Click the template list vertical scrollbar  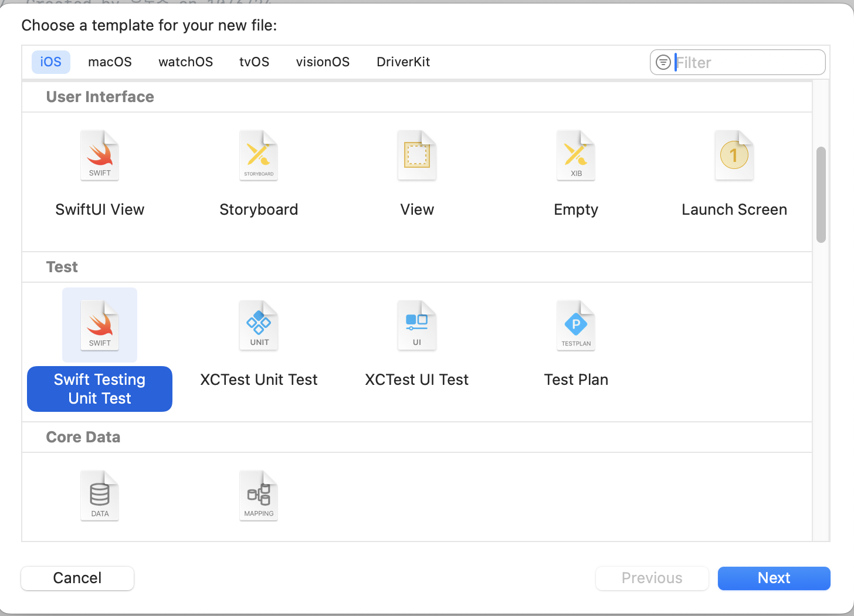click(821, 195)
